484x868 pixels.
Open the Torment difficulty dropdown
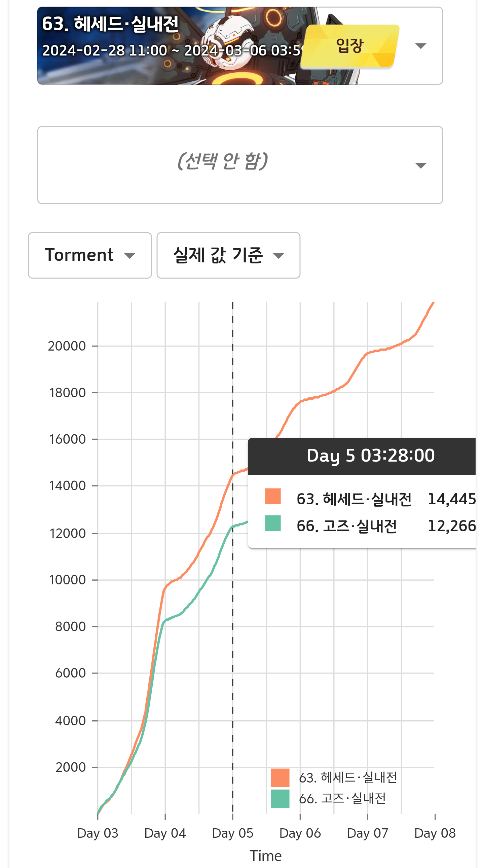point(89,255)
